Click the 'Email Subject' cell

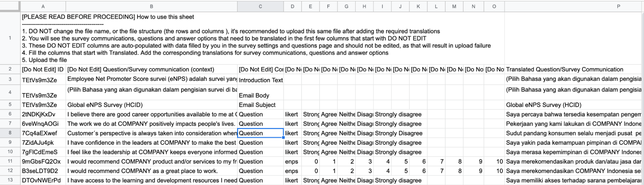[x=260, y=105]
